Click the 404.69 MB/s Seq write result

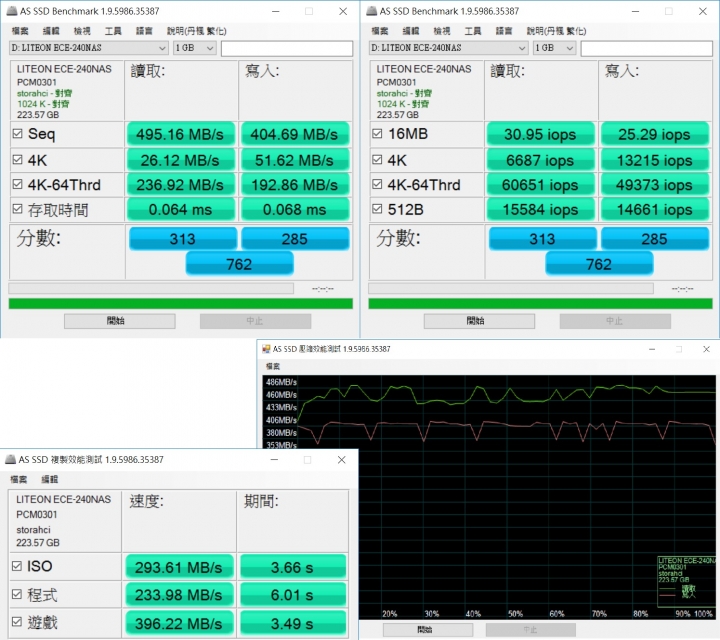coord(295,134)
